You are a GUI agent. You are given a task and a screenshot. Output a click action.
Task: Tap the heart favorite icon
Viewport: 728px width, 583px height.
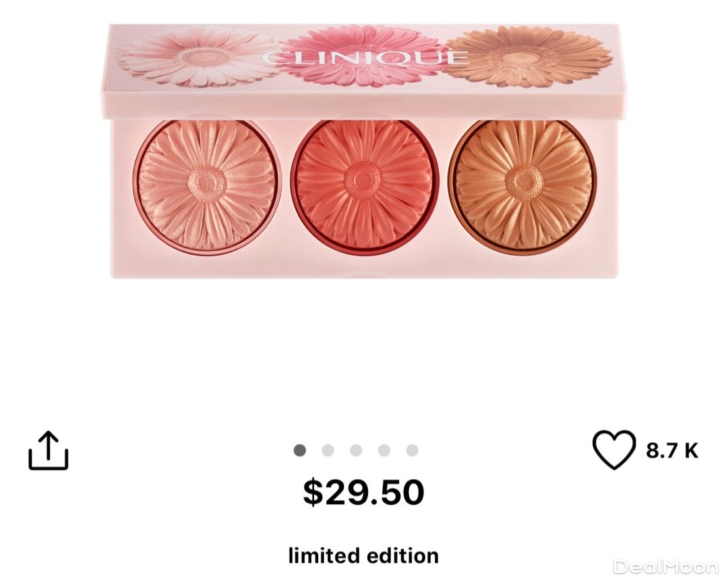[614, 450]
